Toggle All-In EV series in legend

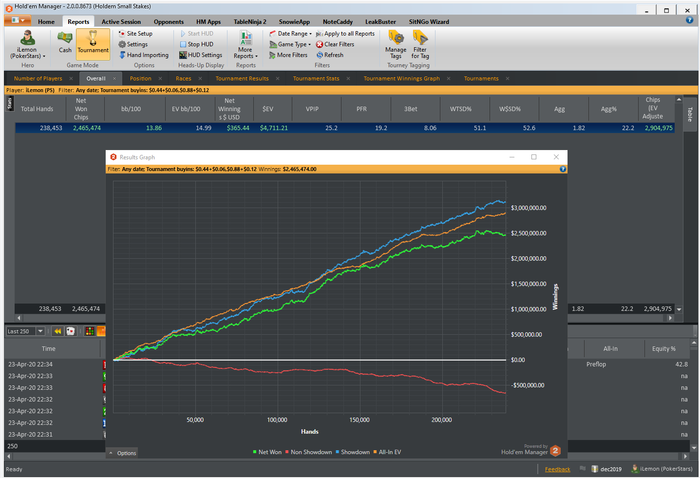point(387,452)
